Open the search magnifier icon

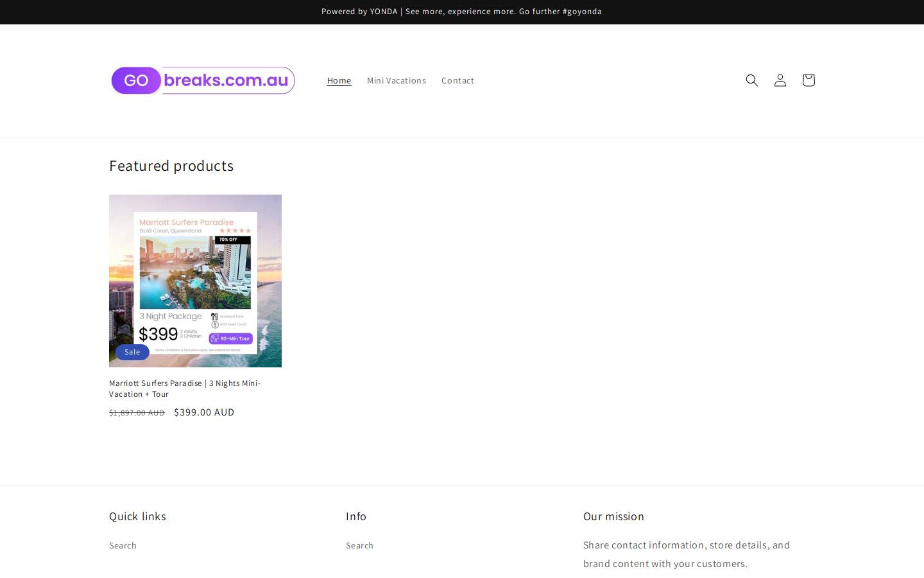[751, 80]
